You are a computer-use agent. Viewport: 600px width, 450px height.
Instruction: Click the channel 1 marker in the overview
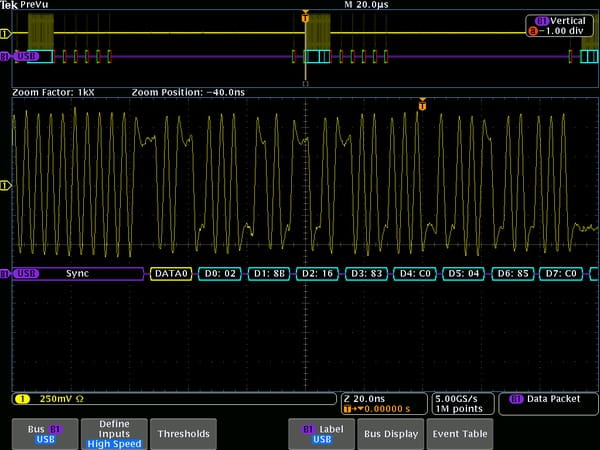pos(5,33)
